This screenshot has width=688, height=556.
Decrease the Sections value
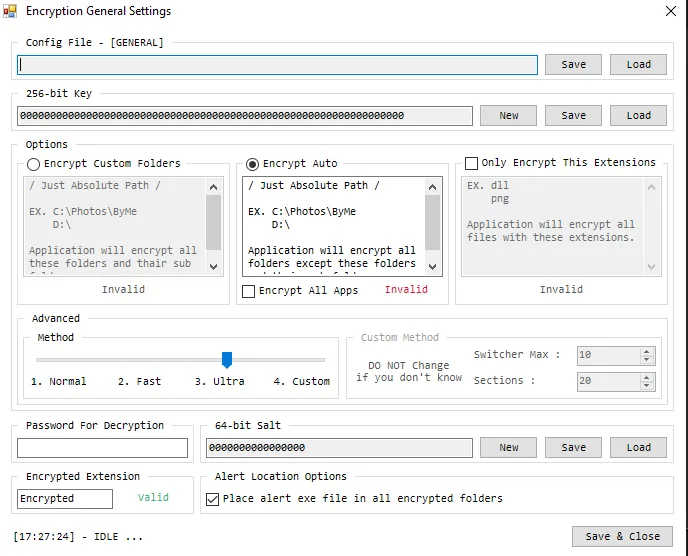[646, 386]
